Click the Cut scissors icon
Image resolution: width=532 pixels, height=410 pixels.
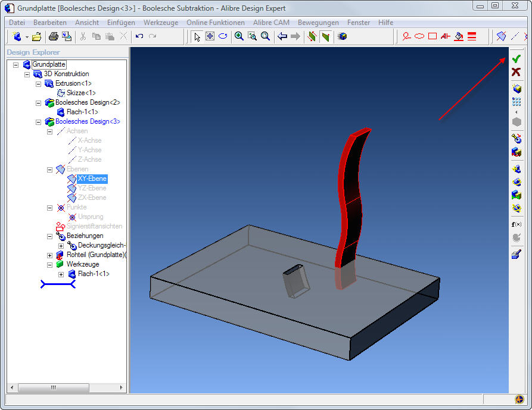pos(83,36)
